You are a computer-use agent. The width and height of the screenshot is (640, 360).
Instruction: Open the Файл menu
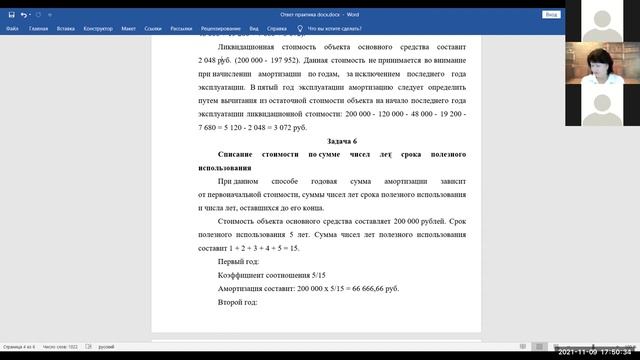pos(12,29)
